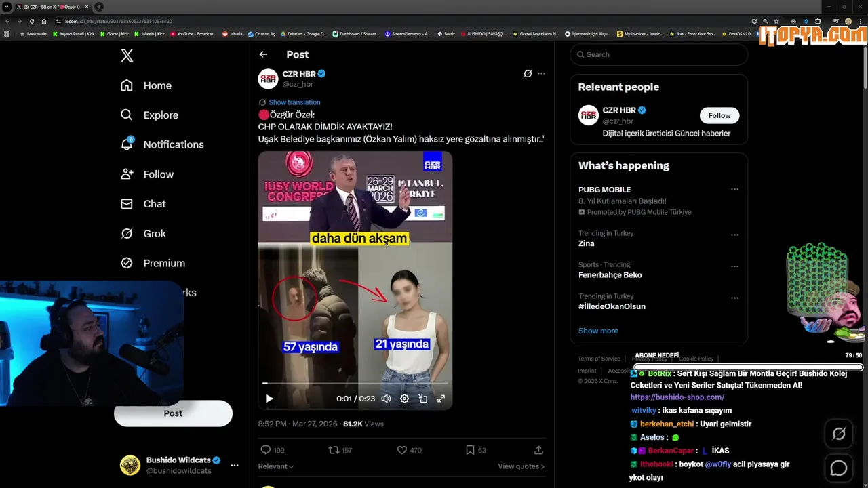
Task: Open Bushido Wildcats account menu dots
Action: click(x=235, y=466)
